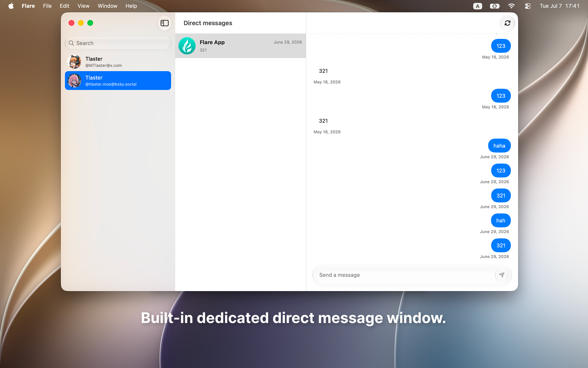588x368 pixels.
Task: Click the search magnifier icon
Action: [71, 43]
